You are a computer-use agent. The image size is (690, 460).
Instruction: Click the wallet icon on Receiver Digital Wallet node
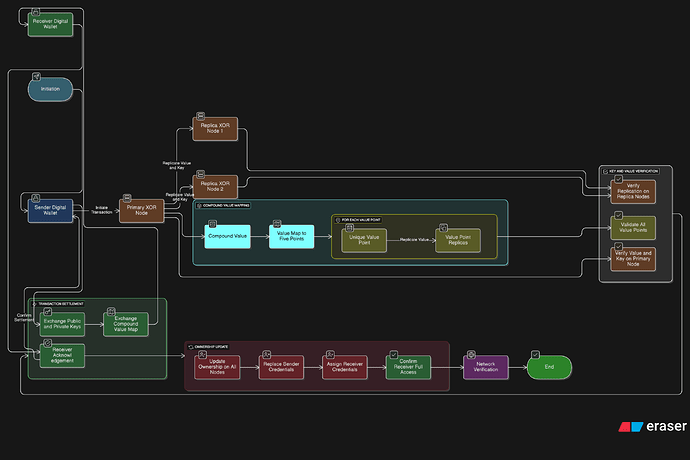[36, 12]
